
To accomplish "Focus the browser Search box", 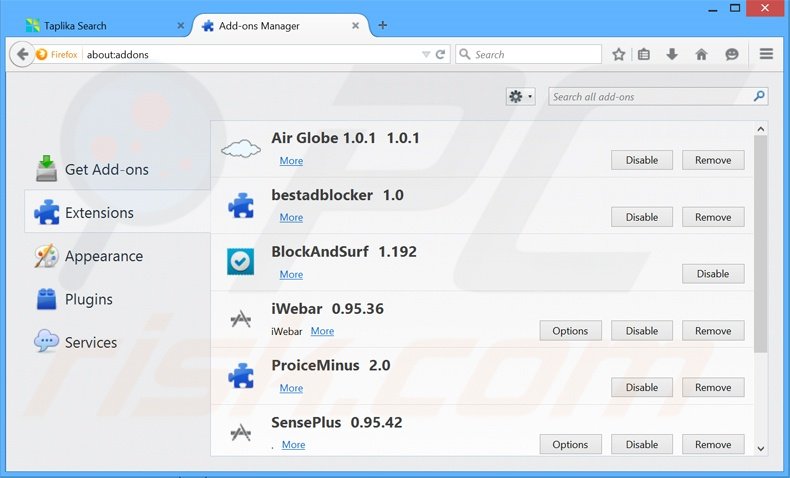I will [x=529, y=54].
